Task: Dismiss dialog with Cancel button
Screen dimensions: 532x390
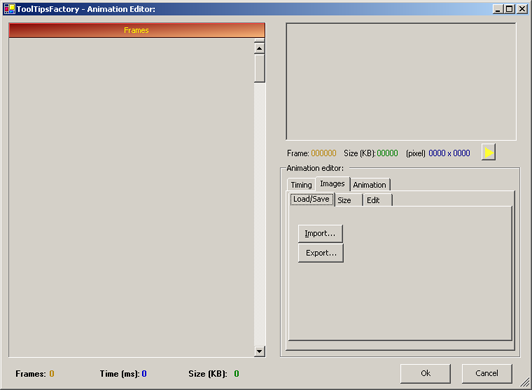Action: pyautogui.click(x=487, y=373)
